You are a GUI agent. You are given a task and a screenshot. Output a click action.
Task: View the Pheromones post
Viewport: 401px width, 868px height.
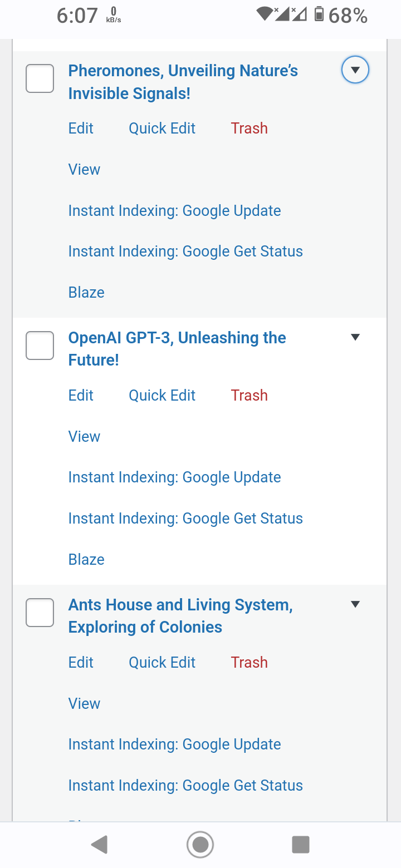pyautogui.click(x=84, y=170)
